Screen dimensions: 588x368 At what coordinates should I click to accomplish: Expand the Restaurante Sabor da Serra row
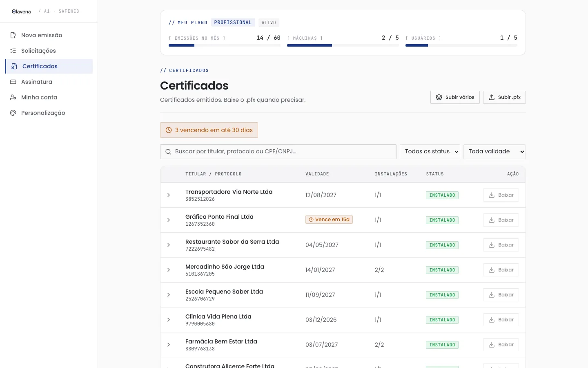pos(169,245)
